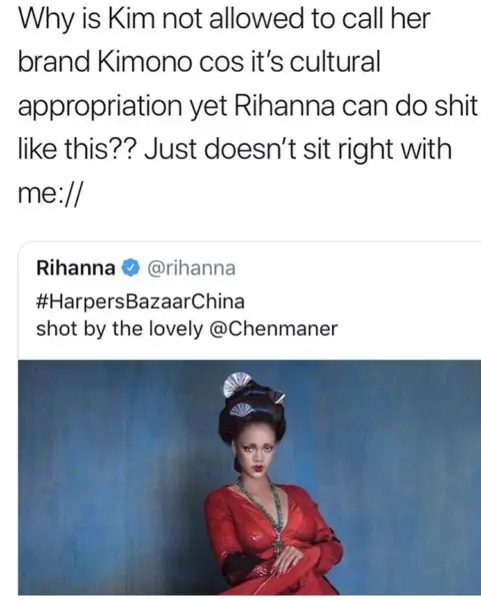Click the fan hairpiece in the photo

tap(236, 386)
